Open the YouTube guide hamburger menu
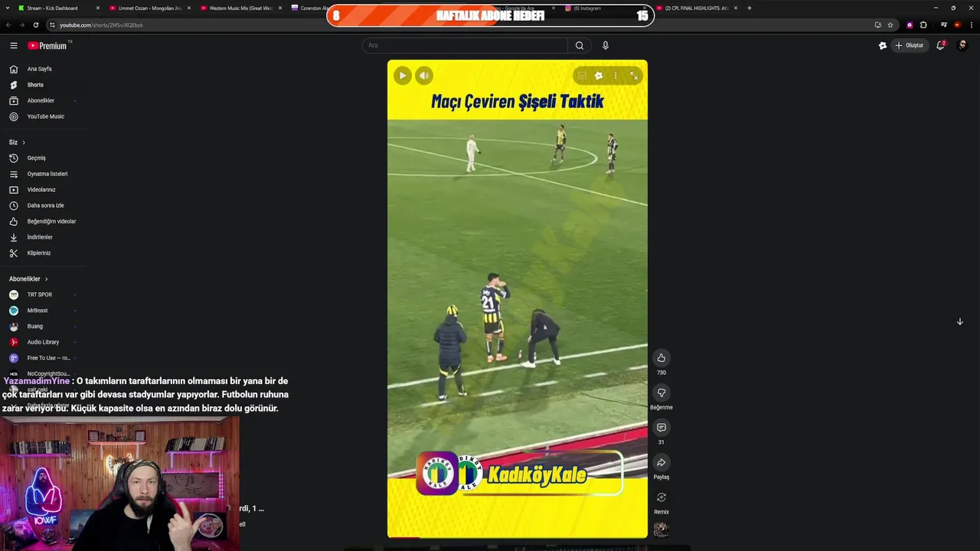The height and width of the screenshot is (551, 980). pyautogui.click(x=14, y=45)
